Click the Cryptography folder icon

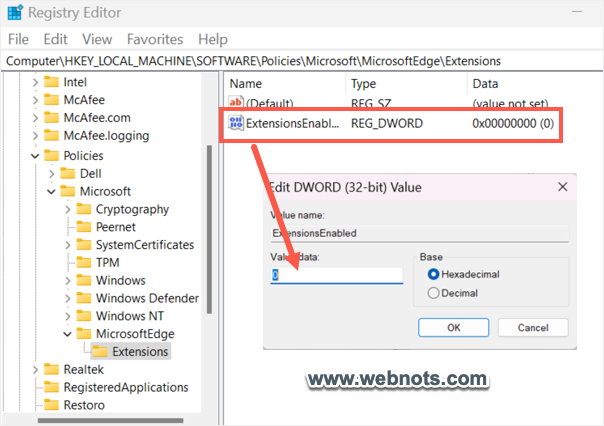click(x=84, y=209)
